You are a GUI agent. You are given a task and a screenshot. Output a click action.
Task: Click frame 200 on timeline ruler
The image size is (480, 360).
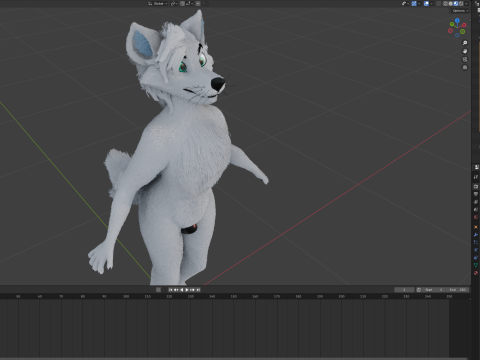341,296
